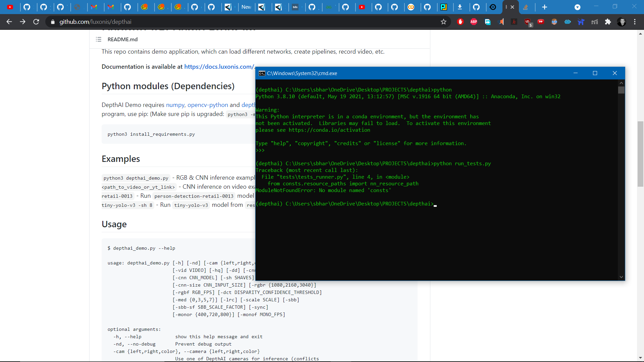Go back to the previous page

[9, 22]
